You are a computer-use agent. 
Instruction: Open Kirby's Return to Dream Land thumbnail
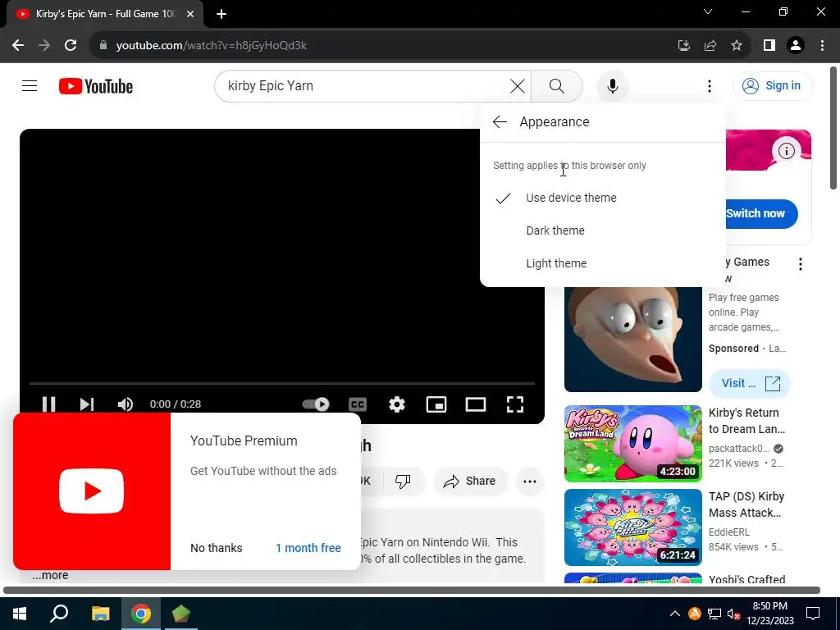[632, 444]
